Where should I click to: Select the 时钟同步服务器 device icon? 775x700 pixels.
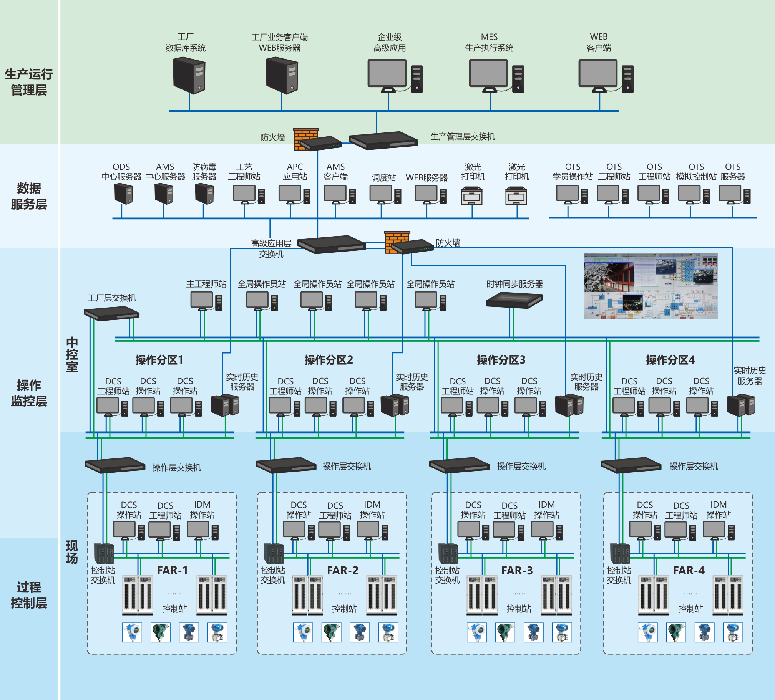click(x=514, y=300)
